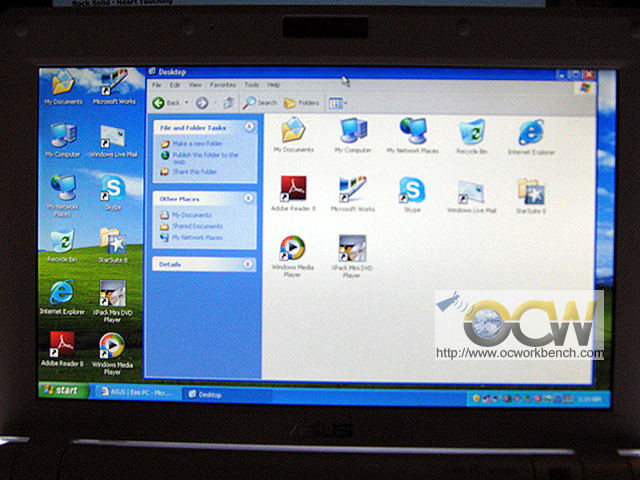Go to My Network Places in Other Places
Viewport: 640px width, 480px height.
pyautogui.click(x=191, y=238)
